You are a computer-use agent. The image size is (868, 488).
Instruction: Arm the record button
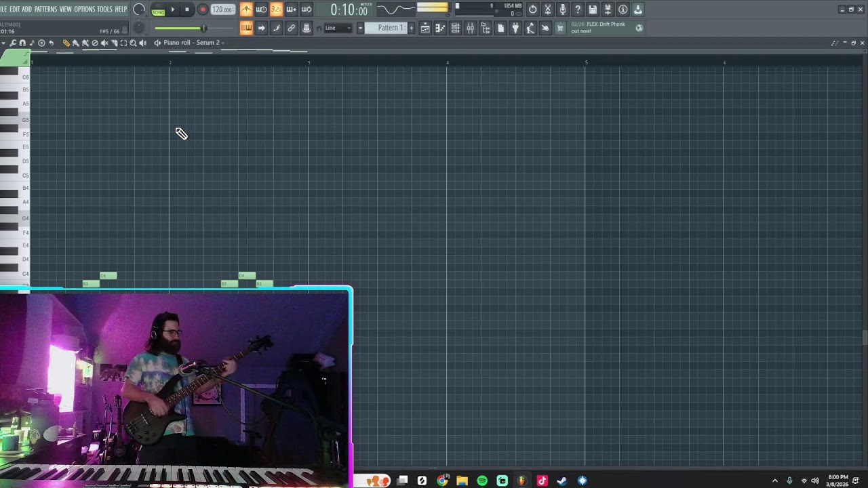coord(203,9)
